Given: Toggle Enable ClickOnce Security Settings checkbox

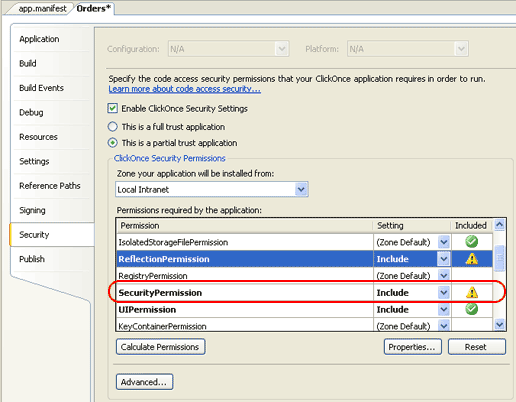Looking at the screenshot, I should tap(113, 108).
